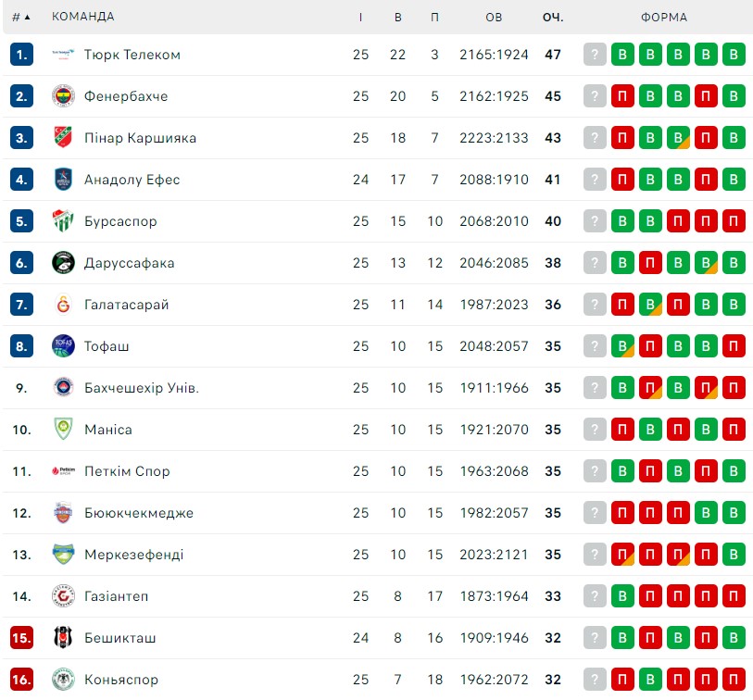Click rank badge 16 for Коньяспор

point(21,680)
